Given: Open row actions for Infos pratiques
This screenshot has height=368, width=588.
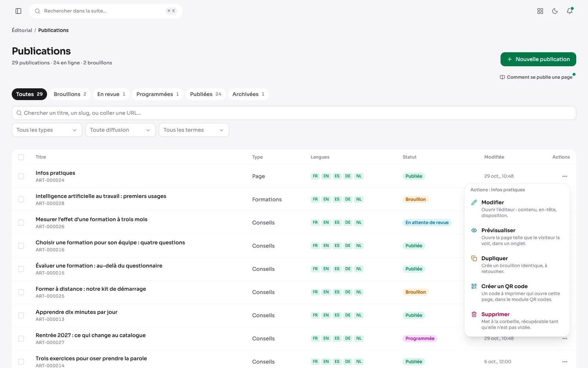Looking at the screenshot, I should [565, 176].
